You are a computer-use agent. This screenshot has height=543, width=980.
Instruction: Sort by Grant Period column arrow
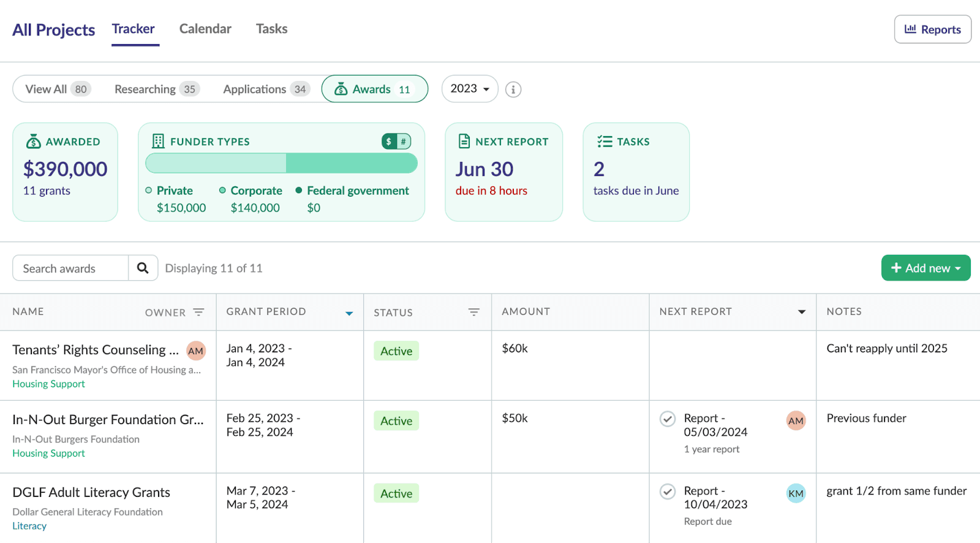point(349,313)
